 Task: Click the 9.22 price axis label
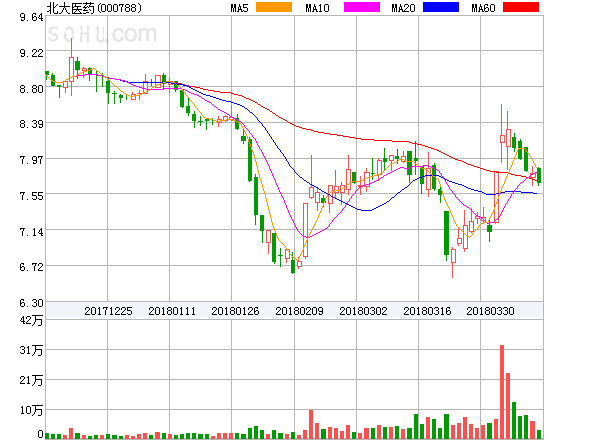point(31,53)
